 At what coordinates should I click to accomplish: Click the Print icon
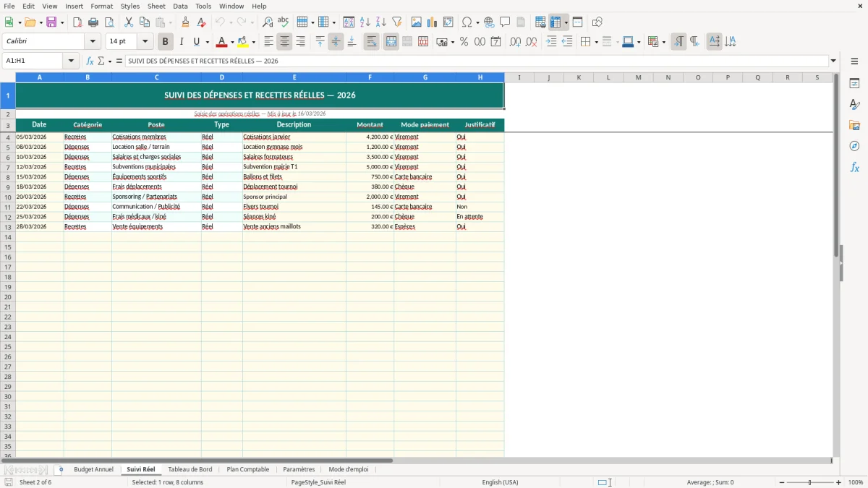point(93,22)
